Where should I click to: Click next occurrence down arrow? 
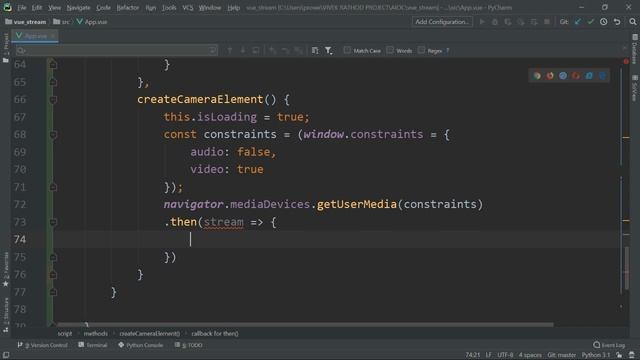click(x=243, y=51)
